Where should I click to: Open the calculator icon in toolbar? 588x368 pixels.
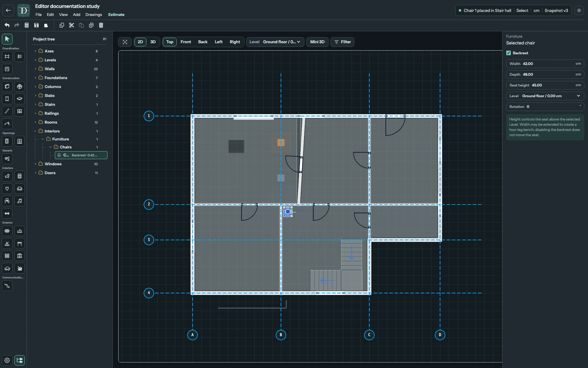[27, 25]
